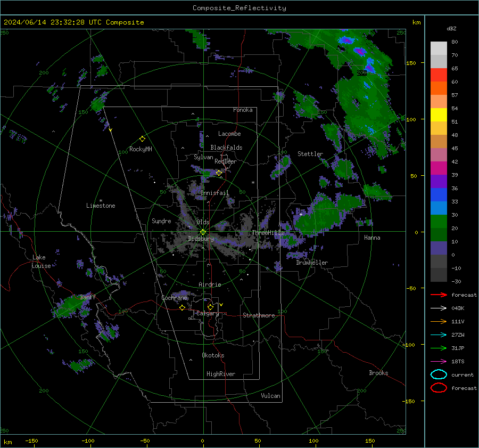Click the Lake Louise label
479x448 pixels.
coord(41,262)
